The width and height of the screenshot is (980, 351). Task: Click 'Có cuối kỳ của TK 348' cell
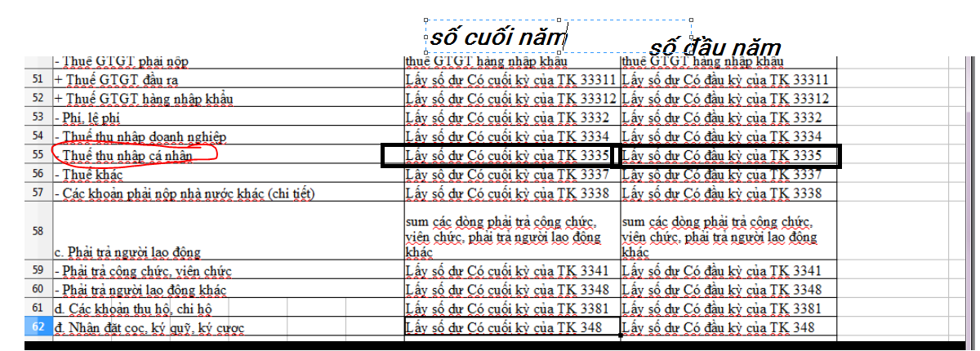pos(512,327)
